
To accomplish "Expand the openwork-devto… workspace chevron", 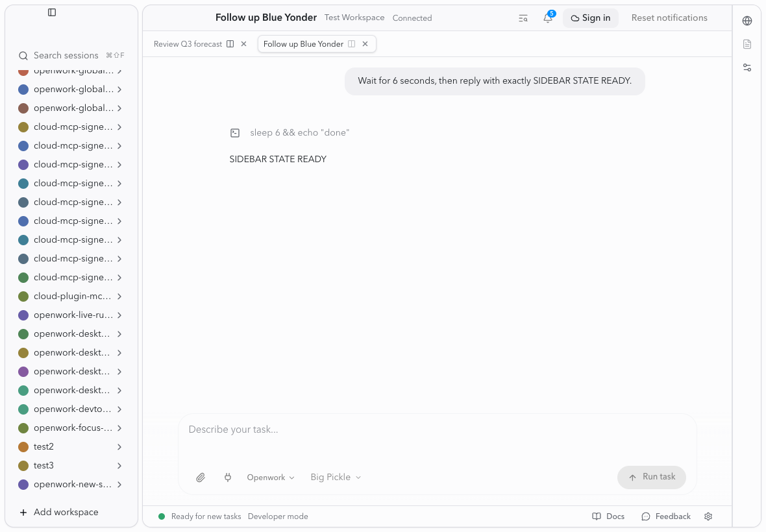I will (119, 409).
